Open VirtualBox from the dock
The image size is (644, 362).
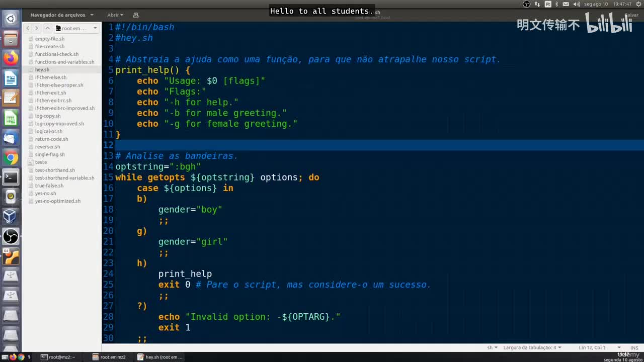(11, 216)
